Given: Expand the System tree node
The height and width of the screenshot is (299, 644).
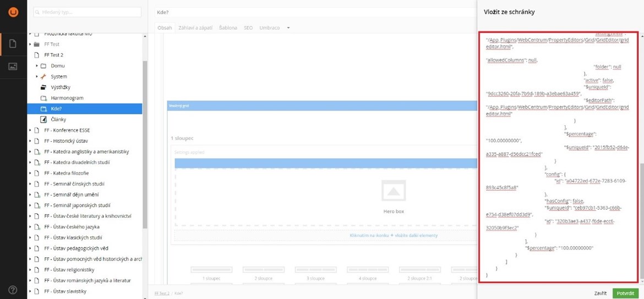Looking at the screenshot, I should [37, 76].
